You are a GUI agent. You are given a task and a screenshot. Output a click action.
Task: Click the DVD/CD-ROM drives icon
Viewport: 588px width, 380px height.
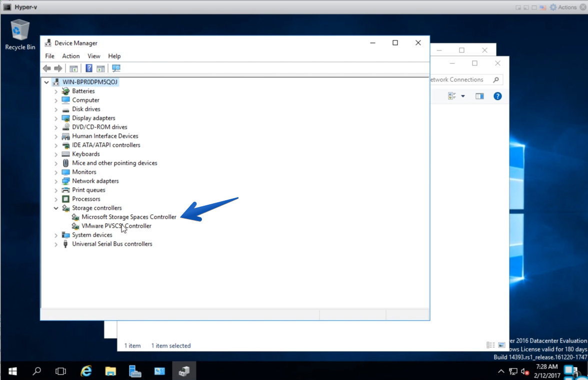(x=65, y=127)
